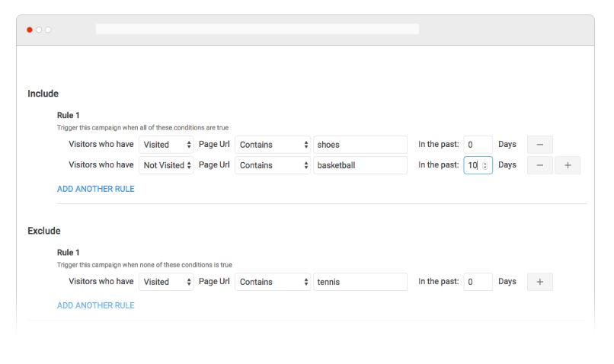Open the Visited dropdown in Exclude rule

pos(166,282)
